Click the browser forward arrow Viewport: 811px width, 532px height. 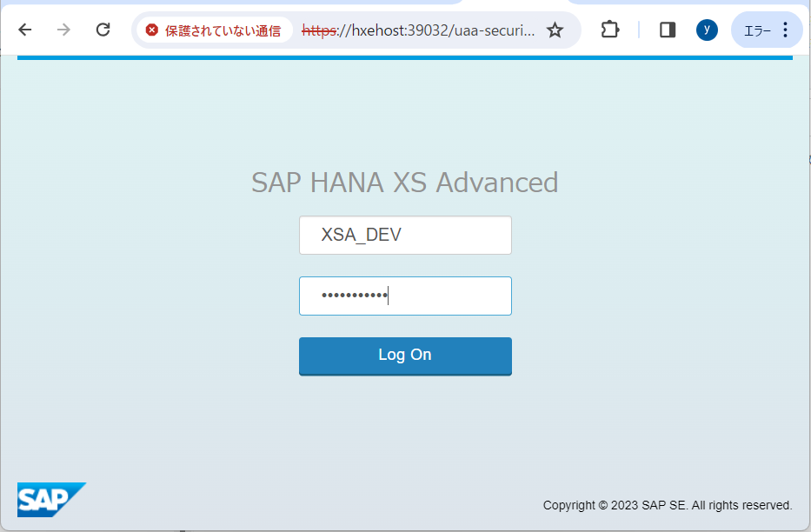(x=63, y=30)
